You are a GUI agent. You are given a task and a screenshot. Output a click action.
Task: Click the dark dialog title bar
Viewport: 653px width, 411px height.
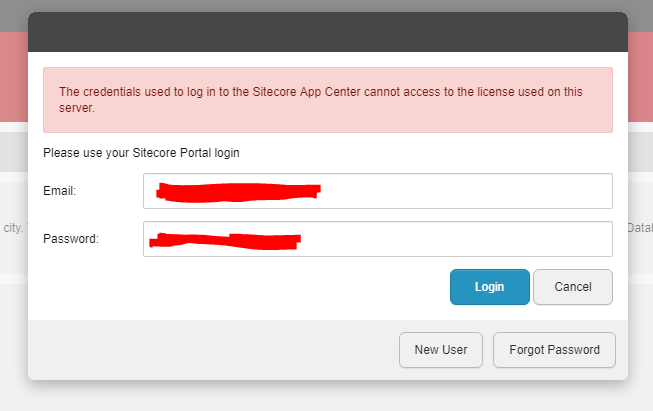[x=328, y=32]
